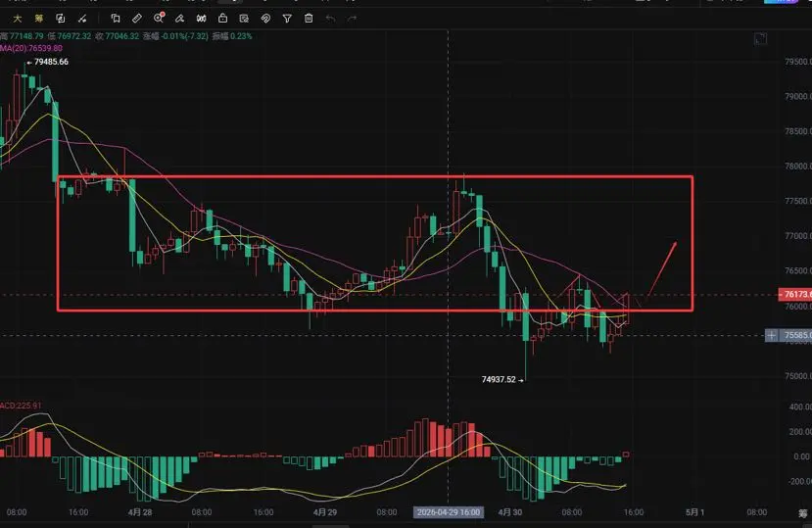Open the funnel filter icon
The width and height of the screenshot is (812, 528).
point(287,19)
